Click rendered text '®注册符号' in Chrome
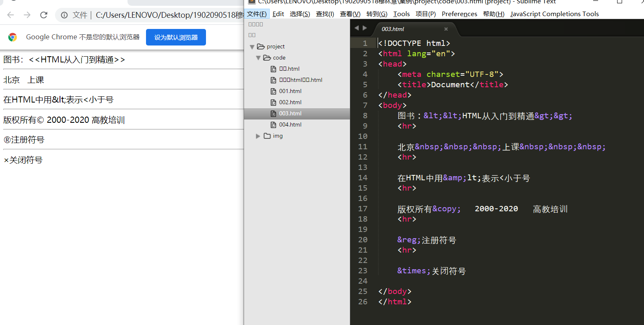This screenshot has width=644, height=325. (x=24, y=140)
